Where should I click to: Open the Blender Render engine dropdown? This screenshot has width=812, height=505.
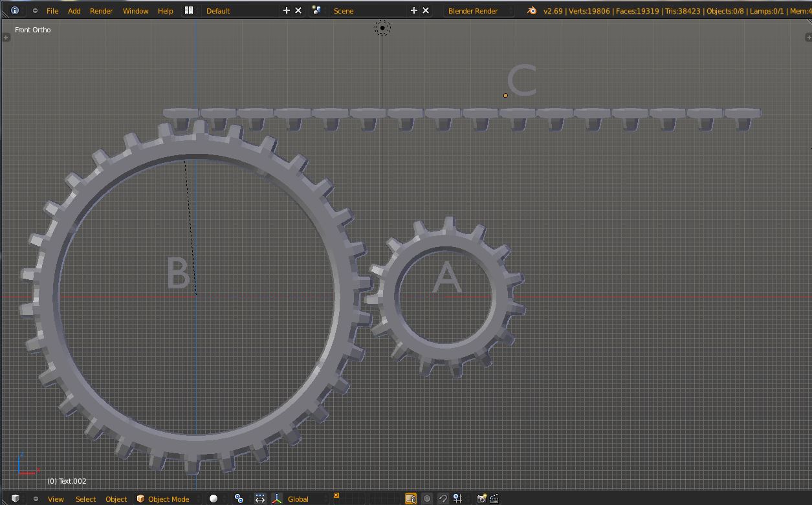point(479,10)
